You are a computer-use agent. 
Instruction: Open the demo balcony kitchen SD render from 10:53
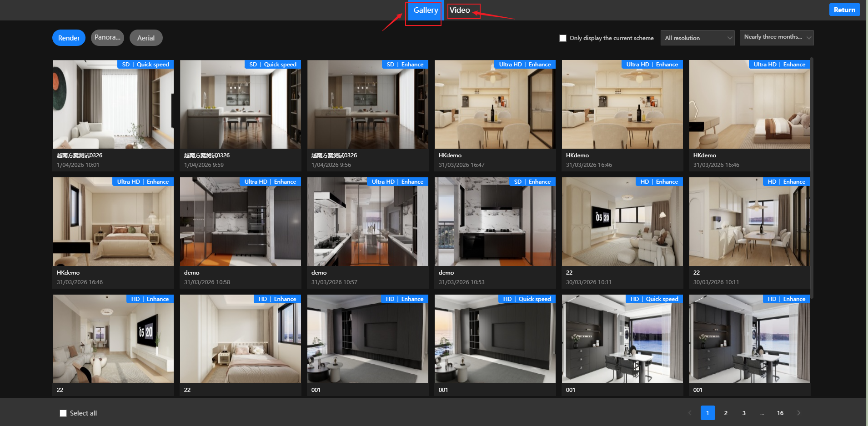tap(495, 222)
